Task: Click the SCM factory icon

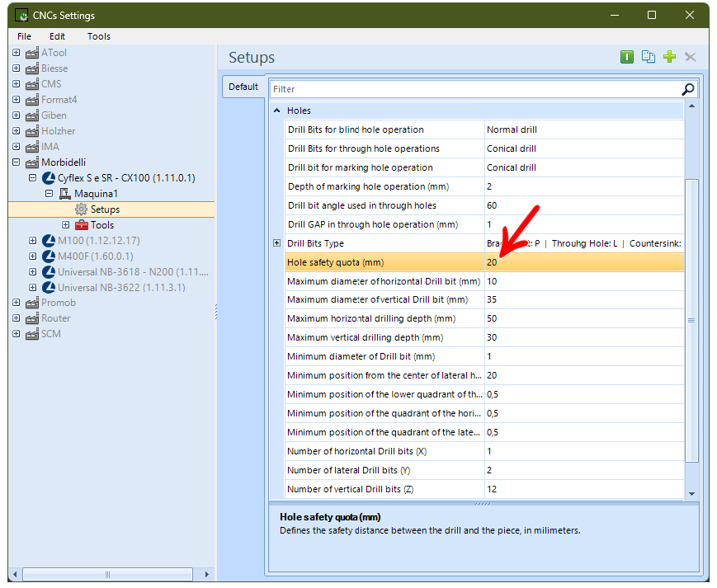Action: coord(32,334)
